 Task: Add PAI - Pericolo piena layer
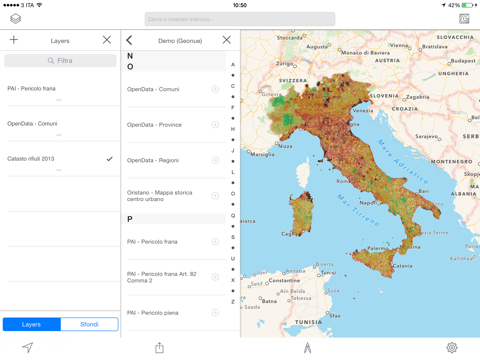[x=215, y=313]
